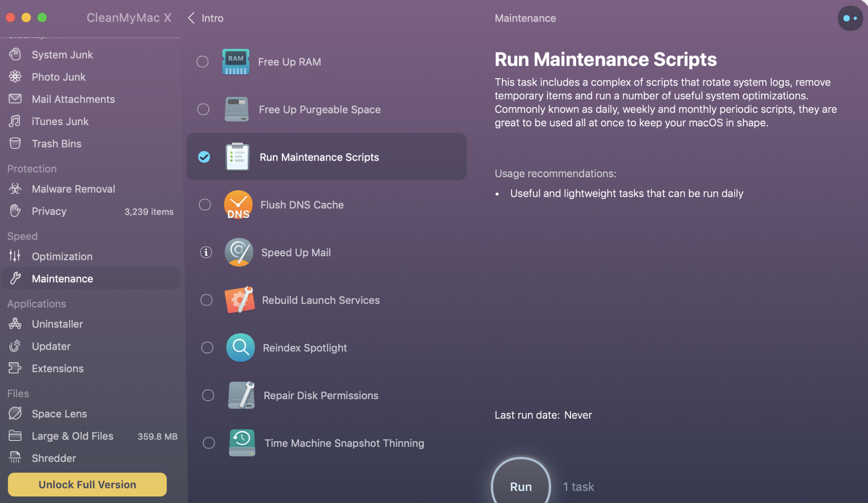The width and height of the screenshot is (868, 503).
Task: Open the assistant dots icon in the window corner
Action: point(850,18)
